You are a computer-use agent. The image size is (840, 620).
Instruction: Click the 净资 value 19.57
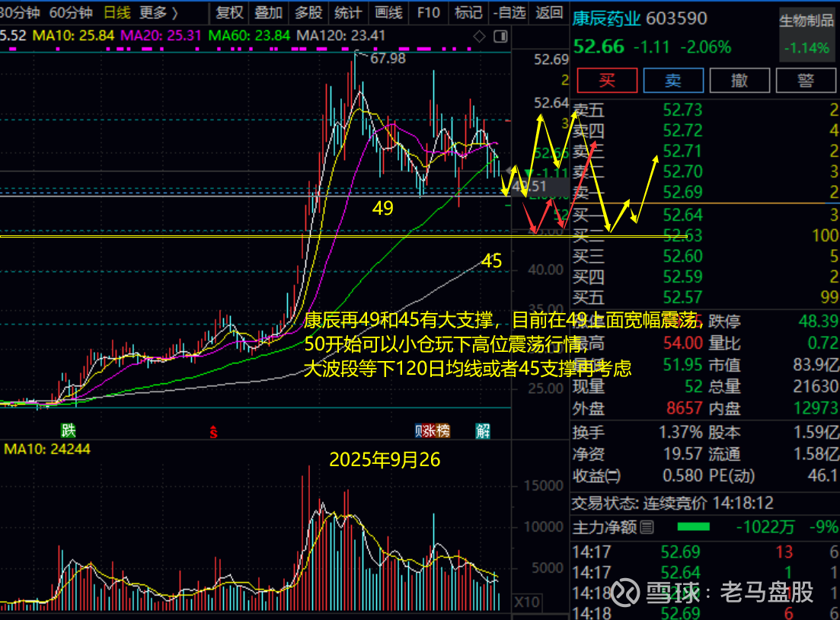683,455
